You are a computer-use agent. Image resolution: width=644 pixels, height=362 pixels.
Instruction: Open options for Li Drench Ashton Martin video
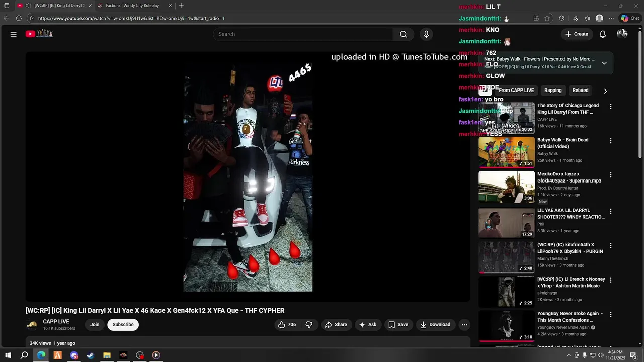611,280
